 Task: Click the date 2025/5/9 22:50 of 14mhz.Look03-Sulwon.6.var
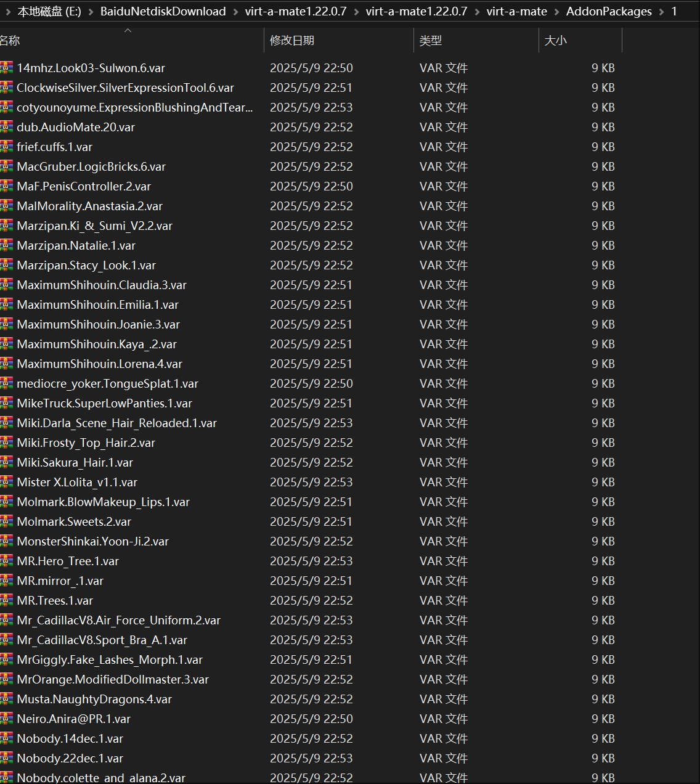[x=311, y=68]
